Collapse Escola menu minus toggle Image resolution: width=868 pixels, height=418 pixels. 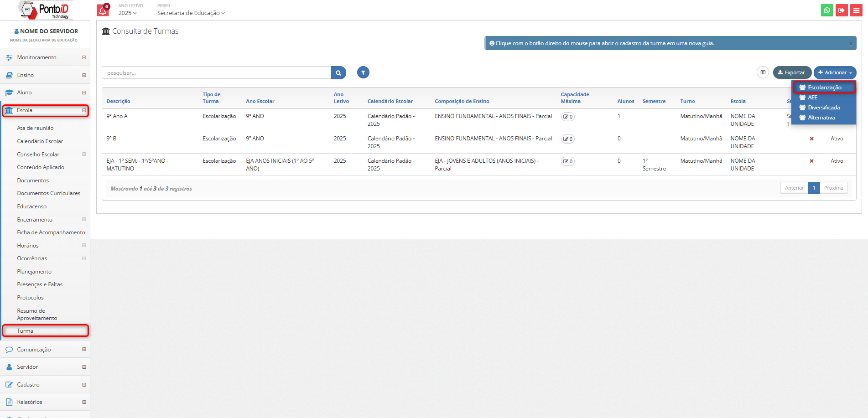point(84,110)
